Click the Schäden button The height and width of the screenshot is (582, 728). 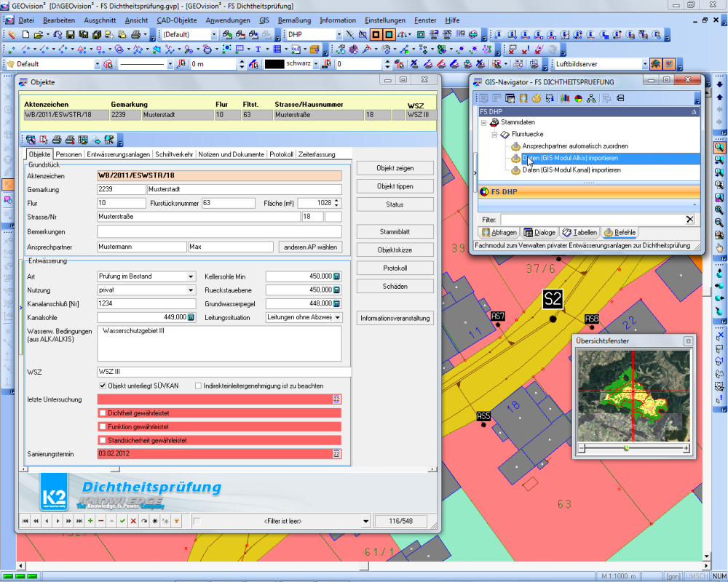pyautogui.click(x=395, y=287)
